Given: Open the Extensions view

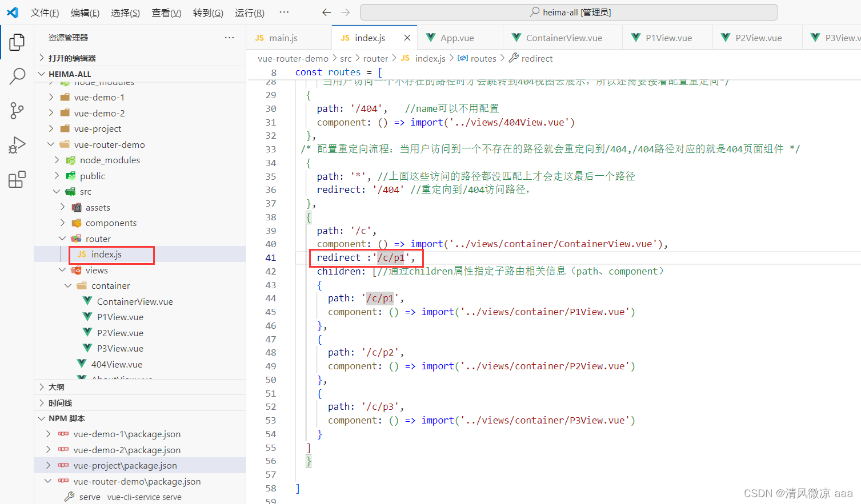Looking at the screenshot, I should (17, 179).
